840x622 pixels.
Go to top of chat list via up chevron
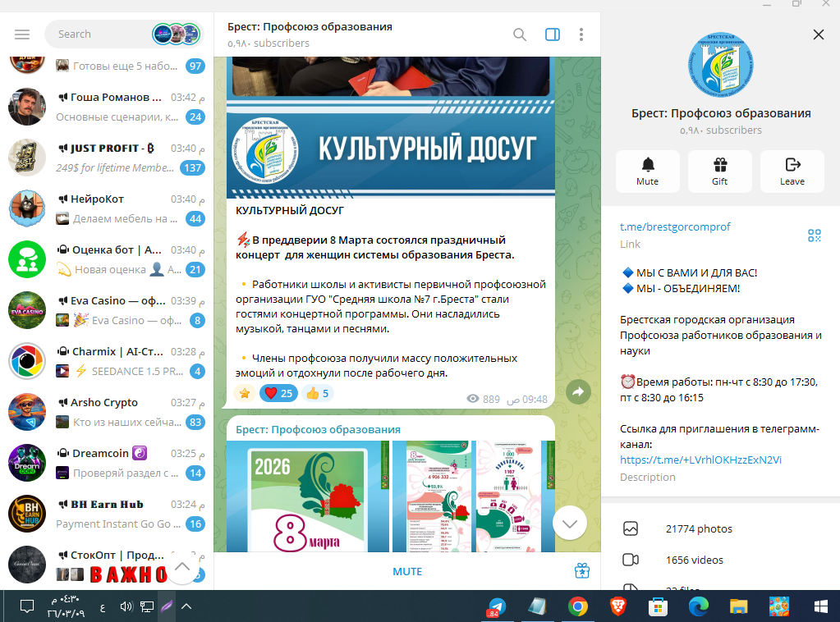coord(182,567)
